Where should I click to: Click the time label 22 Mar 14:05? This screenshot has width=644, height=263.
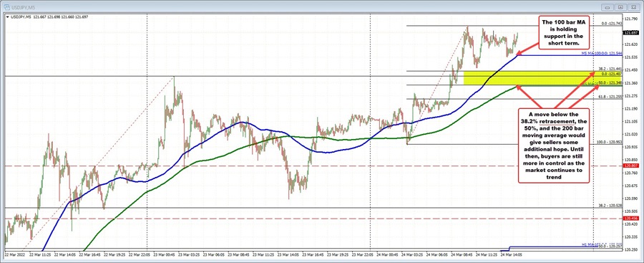64,254
